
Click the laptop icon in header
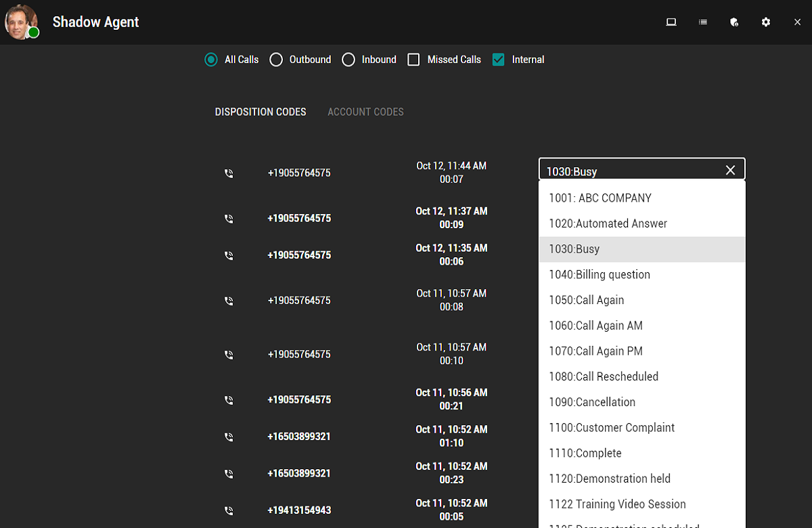(671, 22)
